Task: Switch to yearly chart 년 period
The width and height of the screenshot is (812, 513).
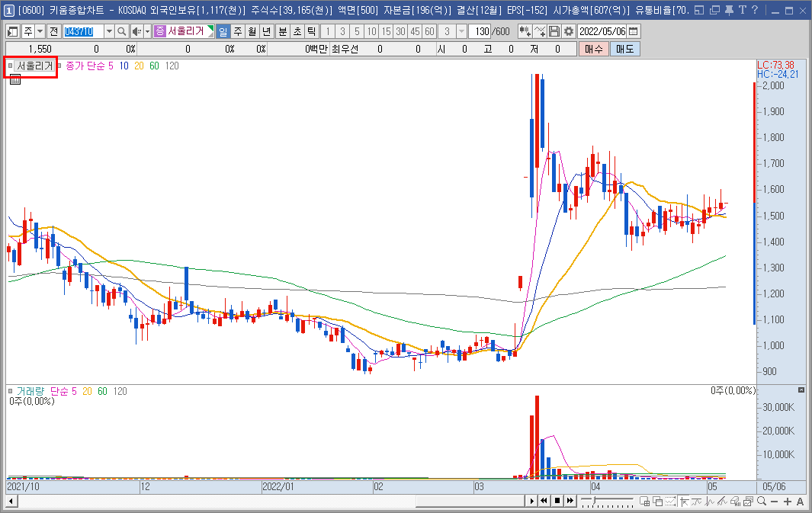Action: pos(267,31)
